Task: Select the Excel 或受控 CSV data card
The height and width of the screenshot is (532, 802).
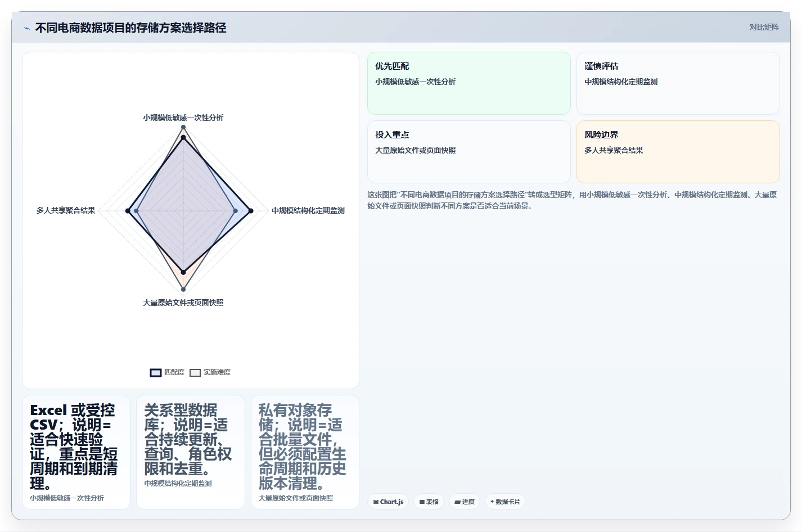Action: click(76, 452)
